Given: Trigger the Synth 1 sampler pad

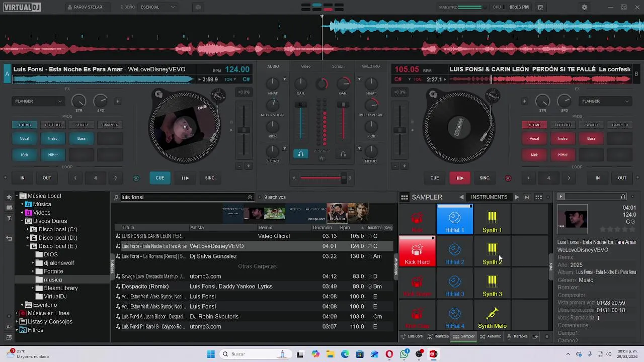Looking at the screenshot, I should pyautogui.click(x=492, y=220).
